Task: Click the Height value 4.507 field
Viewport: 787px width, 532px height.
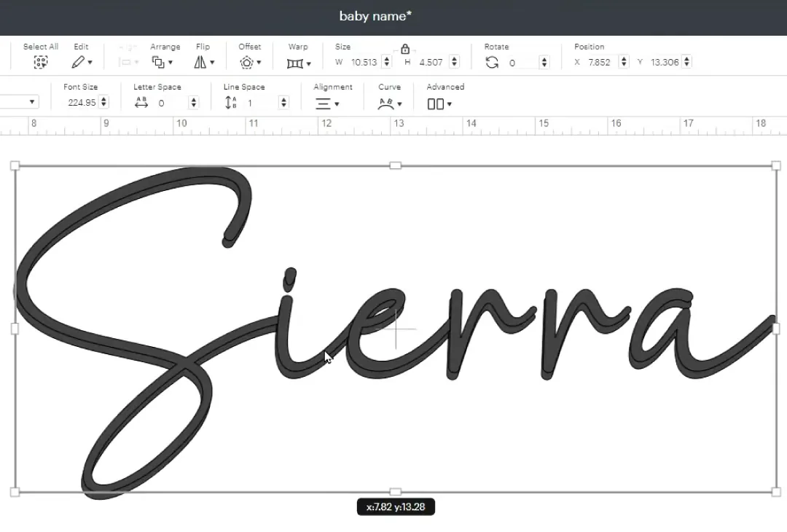Action: coord(431,62)
